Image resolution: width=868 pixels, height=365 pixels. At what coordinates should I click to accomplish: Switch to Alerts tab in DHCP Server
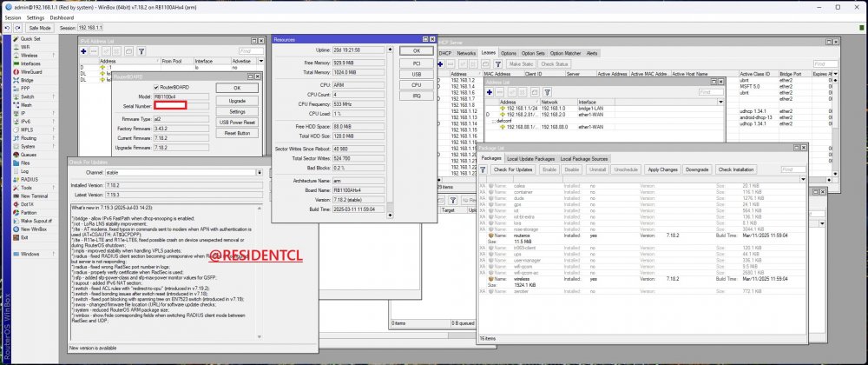[x=592, y=53]
